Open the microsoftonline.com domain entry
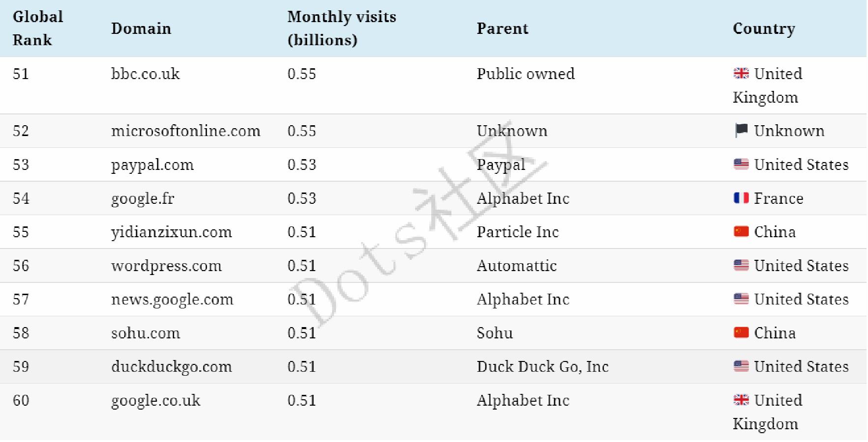This screenshot has height=442, width=868. tap(185, 131)
